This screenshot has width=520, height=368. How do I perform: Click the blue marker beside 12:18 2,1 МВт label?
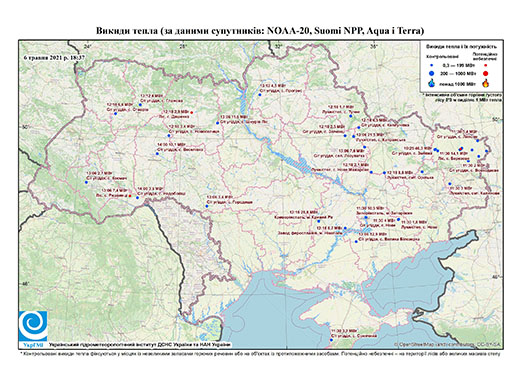(x=371, y=172)
